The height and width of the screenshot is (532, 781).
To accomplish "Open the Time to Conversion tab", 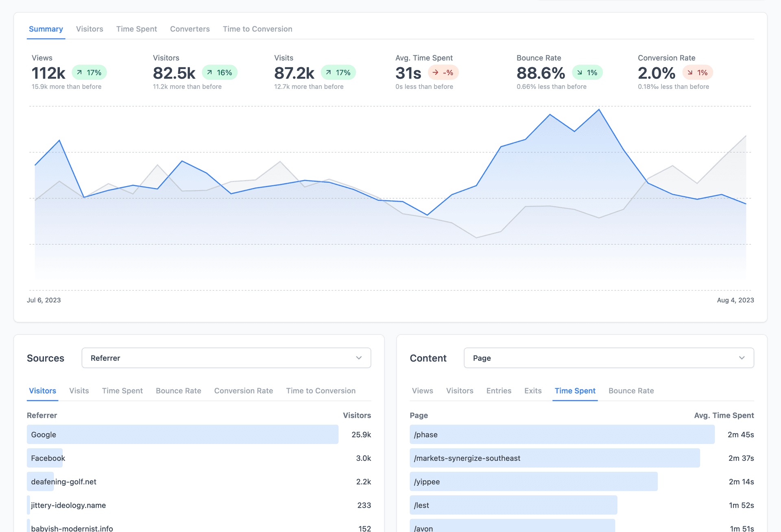I will click(x=257, y=29).
